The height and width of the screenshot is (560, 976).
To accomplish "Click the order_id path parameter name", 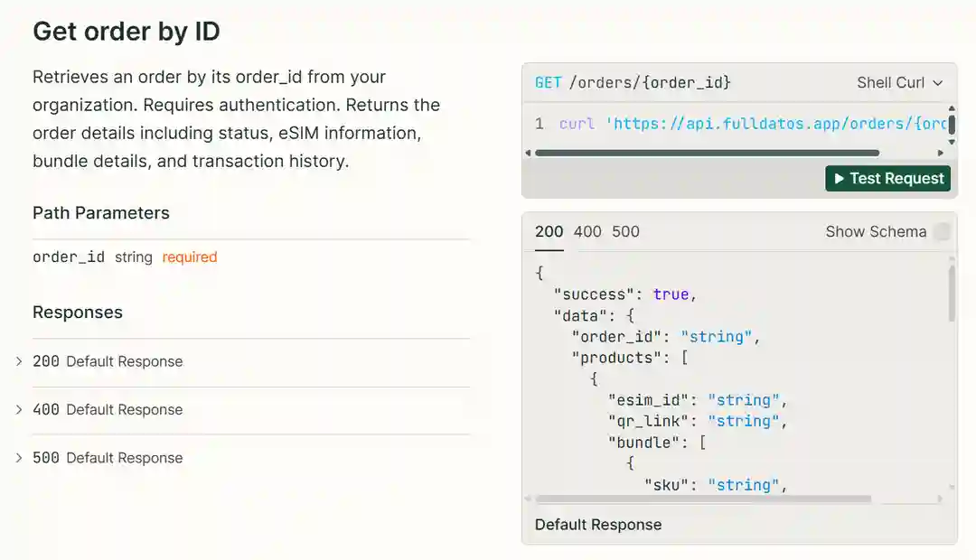I will [69, 257].
